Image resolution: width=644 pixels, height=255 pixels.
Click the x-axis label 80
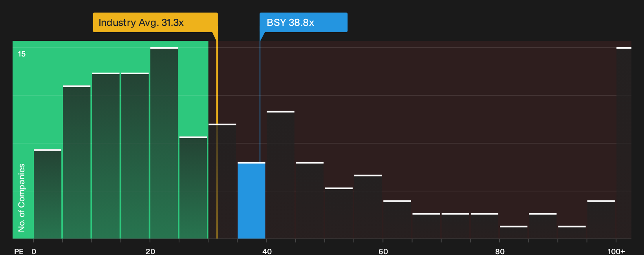[500, 251]
